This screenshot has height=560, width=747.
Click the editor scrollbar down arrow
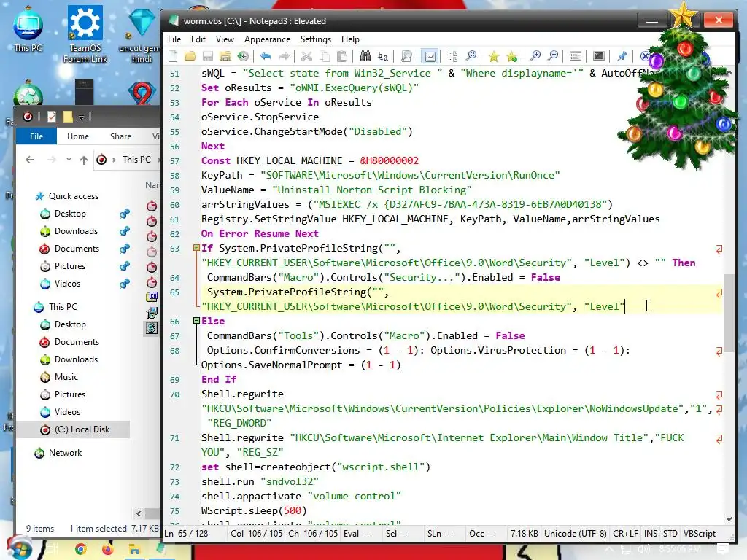[729, 519]
